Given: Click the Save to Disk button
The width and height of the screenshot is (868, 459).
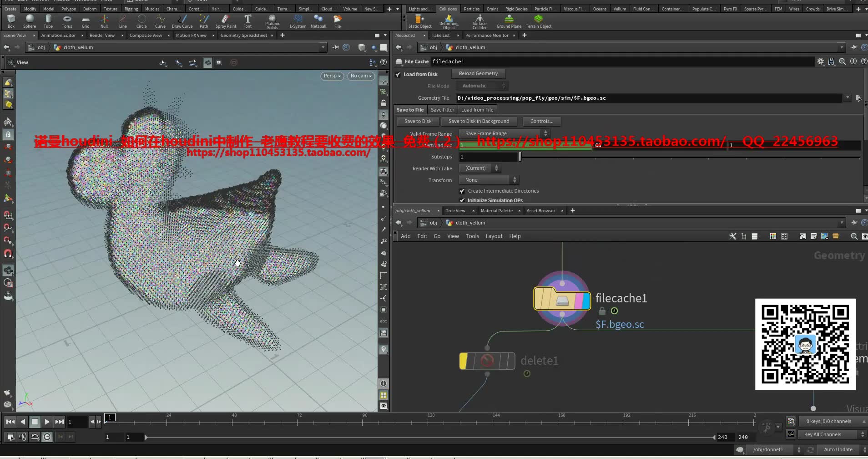Looking at the screenshot, I should point(418,121).
